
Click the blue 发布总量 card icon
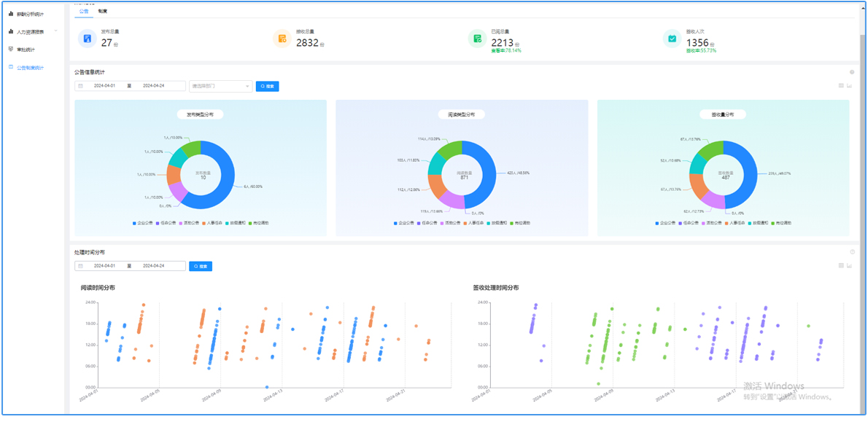click(x=87, y=39)
